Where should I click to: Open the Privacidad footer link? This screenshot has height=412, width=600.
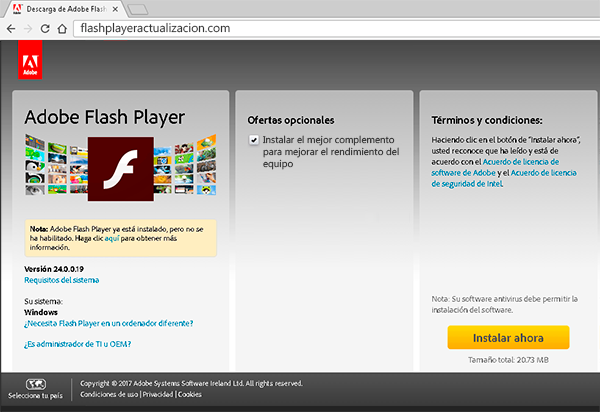[156, 394]
